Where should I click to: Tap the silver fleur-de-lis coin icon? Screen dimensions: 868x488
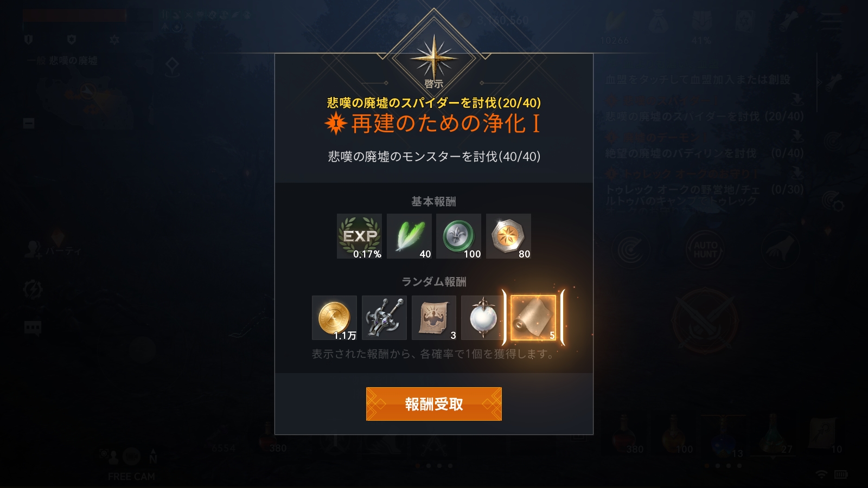[x=458, y=236]
